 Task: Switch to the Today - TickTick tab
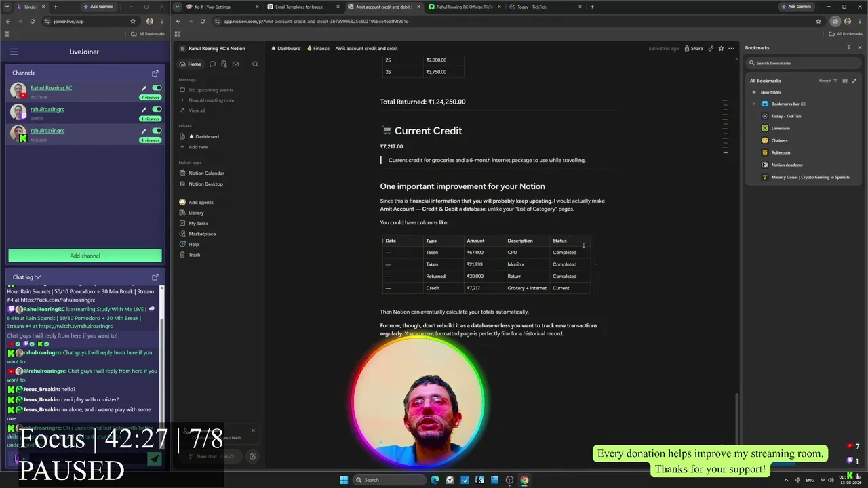tap(547, 7)
